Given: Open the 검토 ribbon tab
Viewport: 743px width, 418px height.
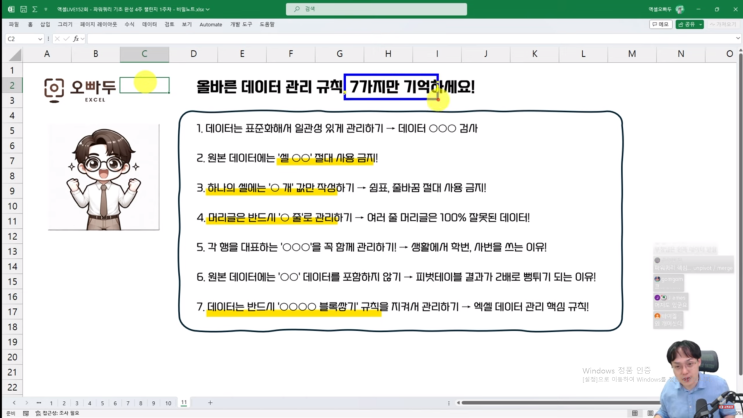Looking at the screenshot, I should (x=169, y=24).
